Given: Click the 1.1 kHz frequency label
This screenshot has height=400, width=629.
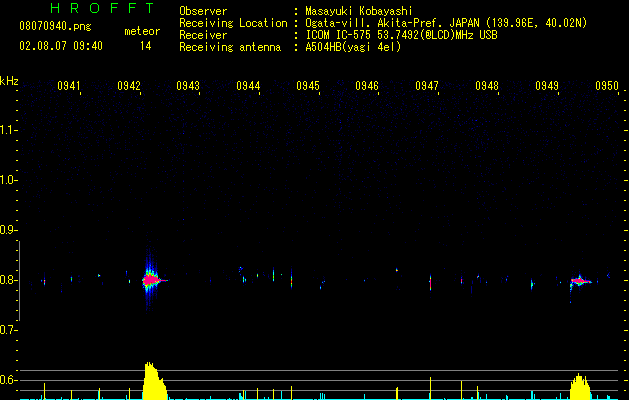Looking at the screenshot, I should [9, 130].
